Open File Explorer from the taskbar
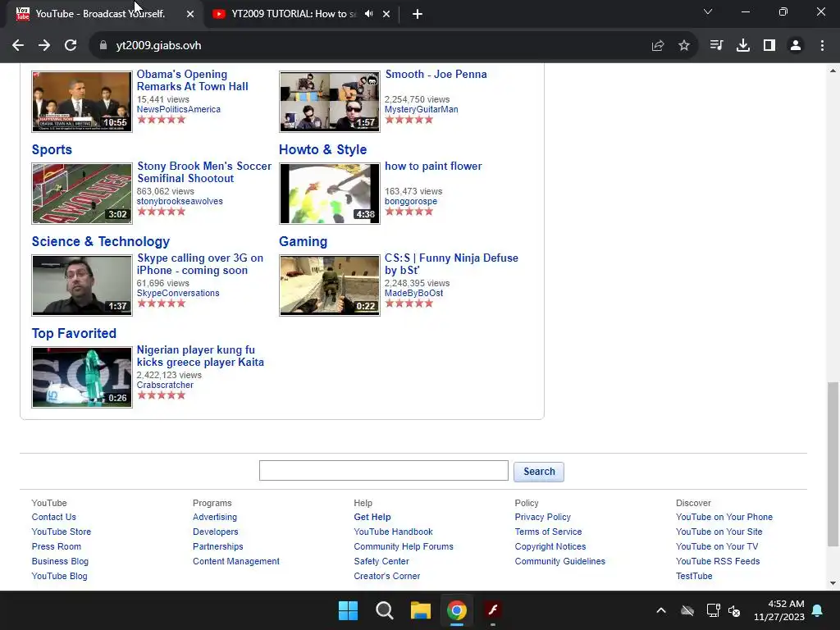The image size is (840, 630). (421, 610)
